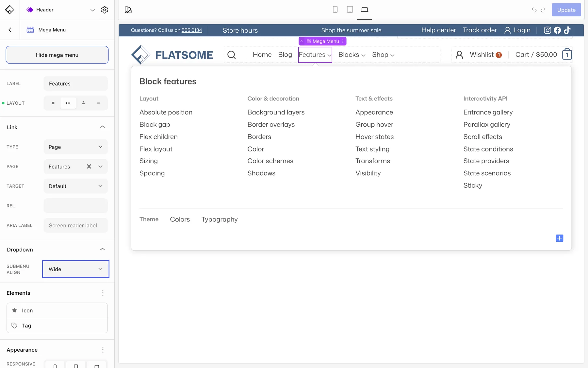Open Mega Menu label options dots
This screenshot has width=588, height=368.
[x=343, y=41]
